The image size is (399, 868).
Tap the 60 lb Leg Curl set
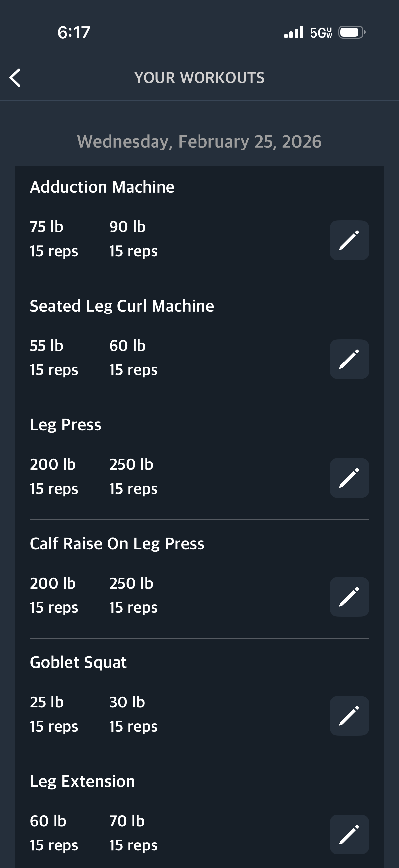pos(133,358)
